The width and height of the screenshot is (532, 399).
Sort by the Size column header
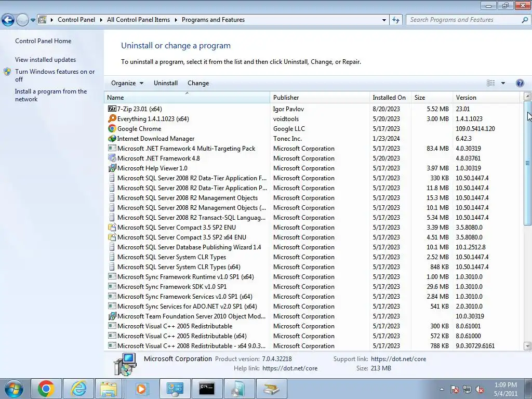coord(432,97)
